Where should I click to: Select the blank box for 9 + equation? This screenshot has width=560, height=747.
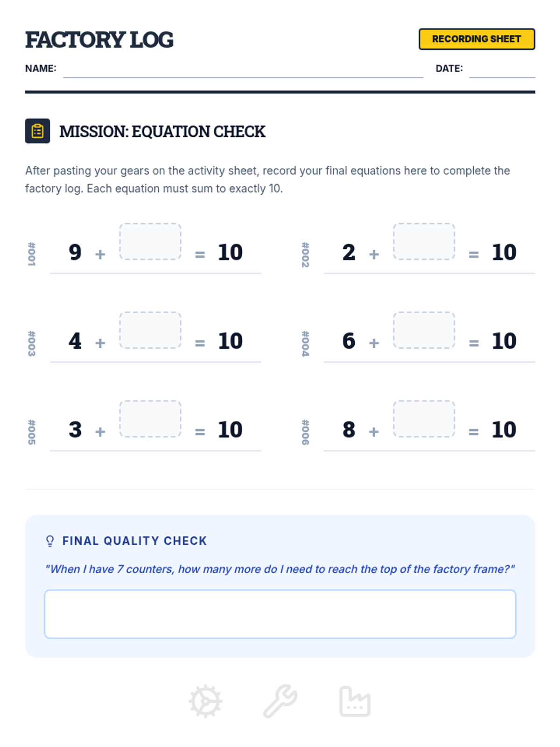(x=150, y=241)
